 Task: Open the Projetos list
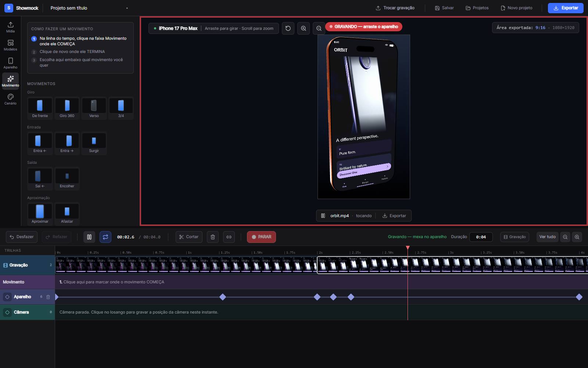(x=477, y=8)
